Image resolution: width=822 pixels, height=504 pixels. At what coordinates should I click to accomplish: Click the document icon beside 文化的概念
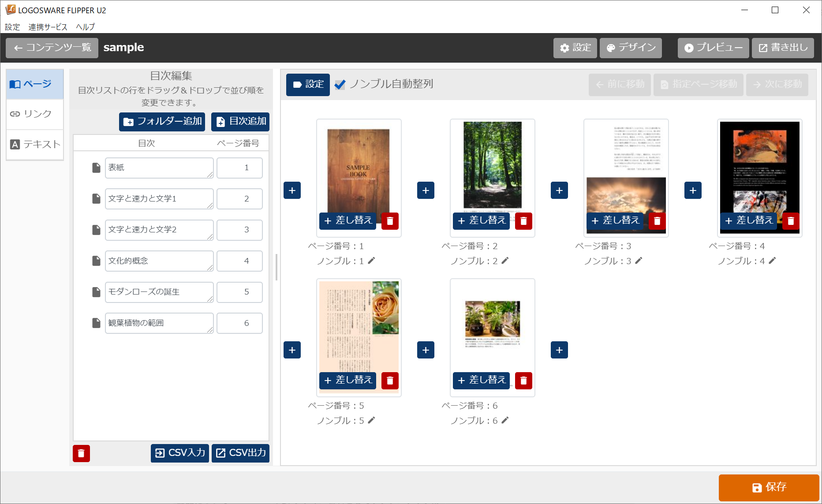[x=96, y=261]
